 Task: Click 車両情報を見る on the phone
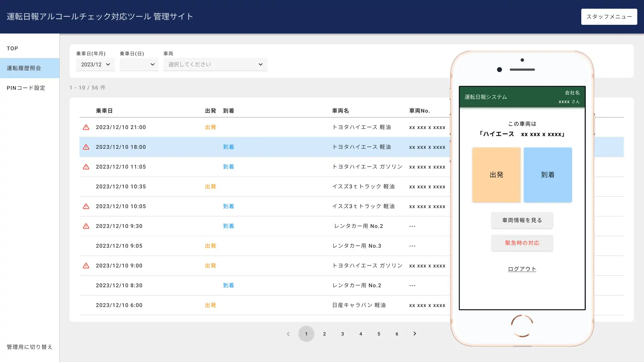[x=522, y=220]
